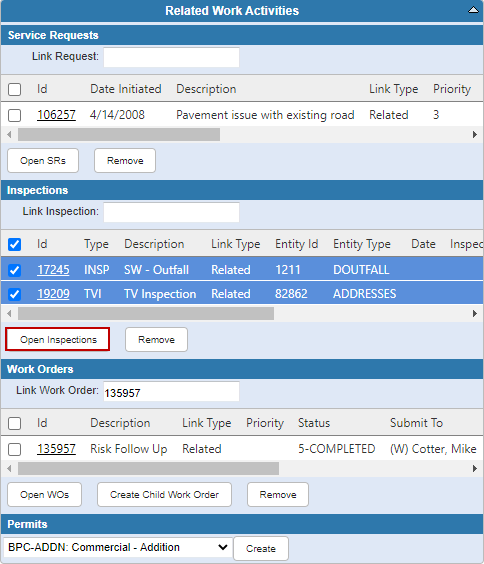This screenshot has width=484, height=564.
Task: Click the Work Orders horizontal scrollbar thumb
Action: tap(148, 468)
